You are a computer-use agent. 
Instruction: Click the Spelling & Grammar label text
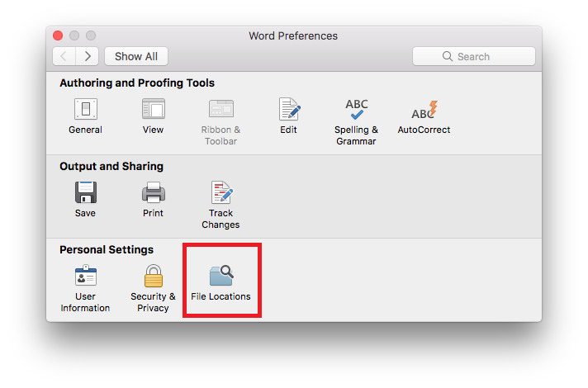click(x=356, y=135)
